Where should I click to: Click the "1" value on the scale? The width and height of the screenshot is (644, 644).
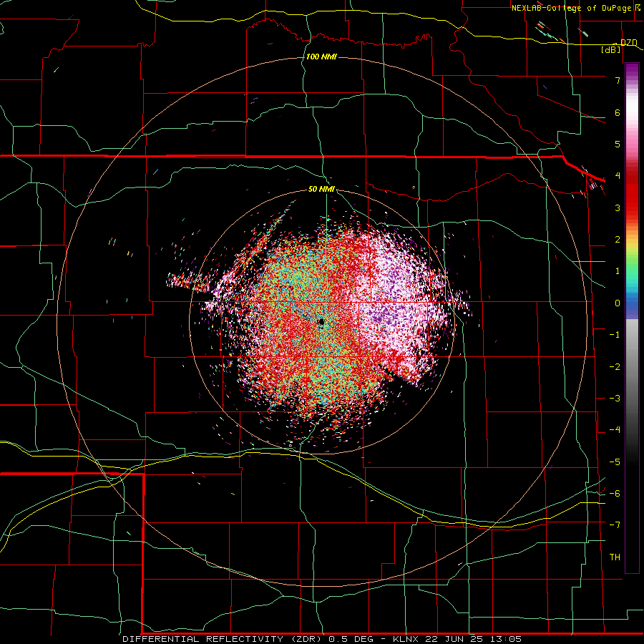pyautogui.click(x=618, y=271)
